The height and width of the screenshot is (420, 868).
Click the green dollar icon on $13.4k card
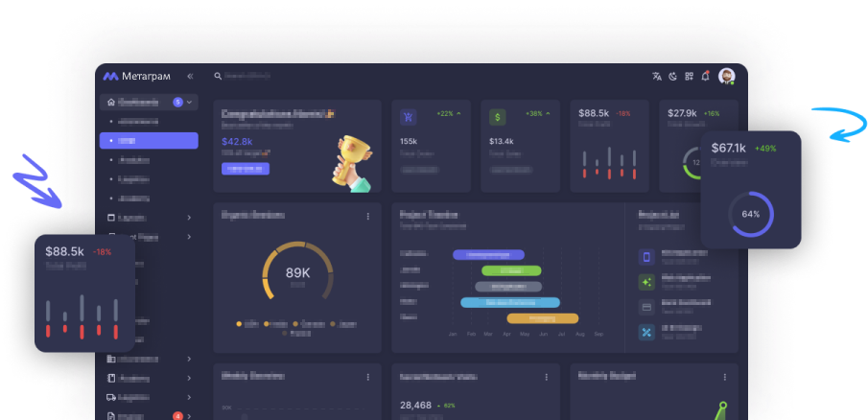pos(497,117)
